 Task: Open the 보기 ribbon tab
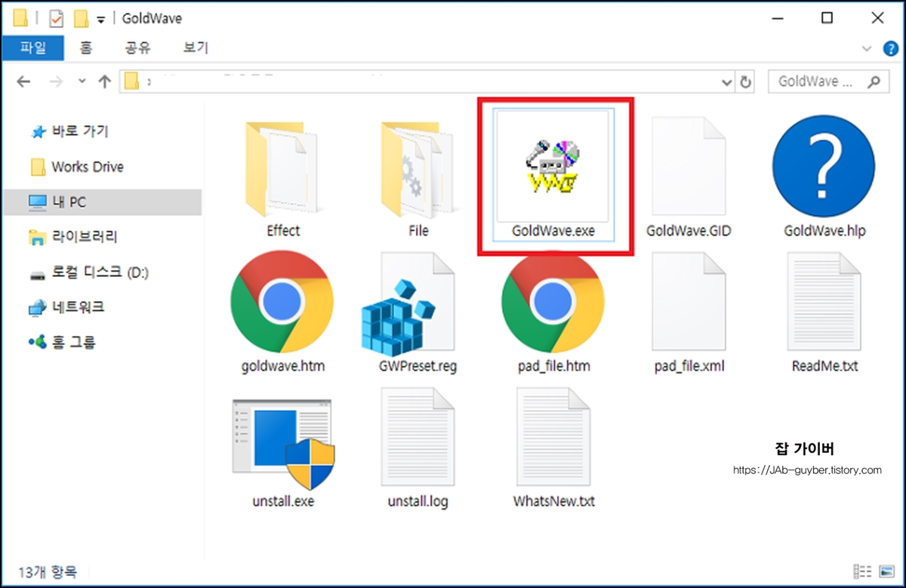[196, 48]
